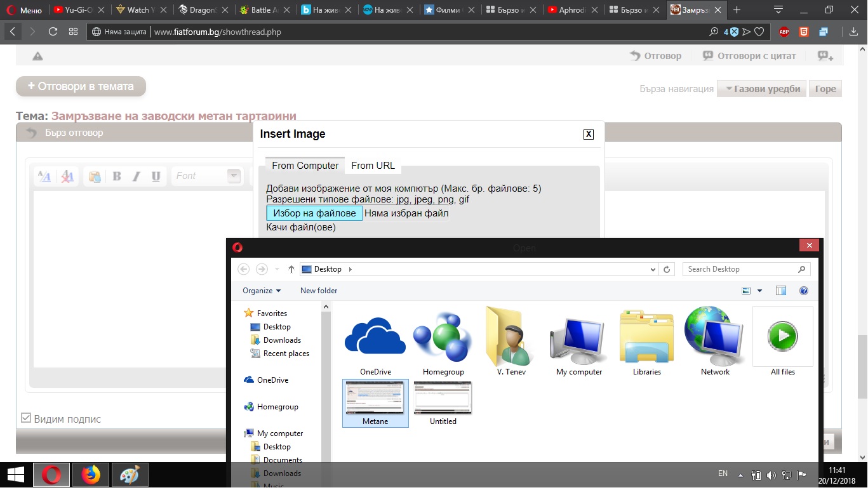The image size is (868, 490).
Task: Open the Газови уредби navigation dropdown
Action: 762,89
